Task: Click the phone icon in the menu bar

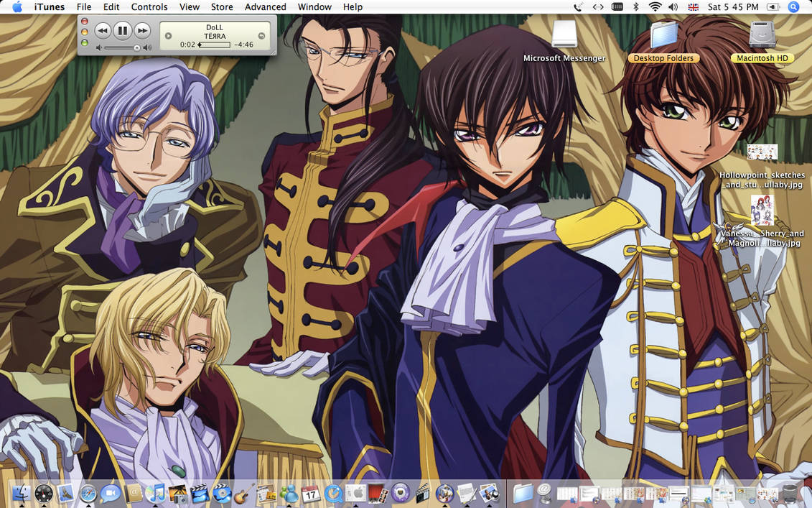Action: [x=578, y=6]
